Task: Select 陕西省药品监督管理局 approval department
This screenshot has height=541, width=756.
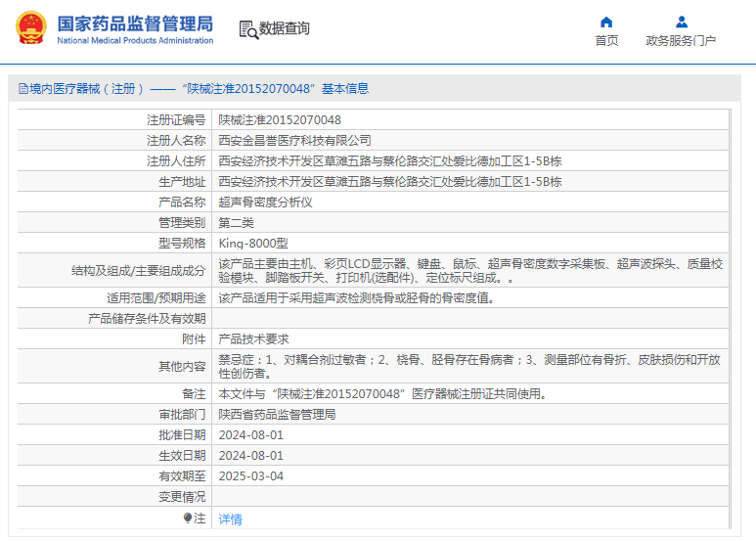Action: [277, 415]
